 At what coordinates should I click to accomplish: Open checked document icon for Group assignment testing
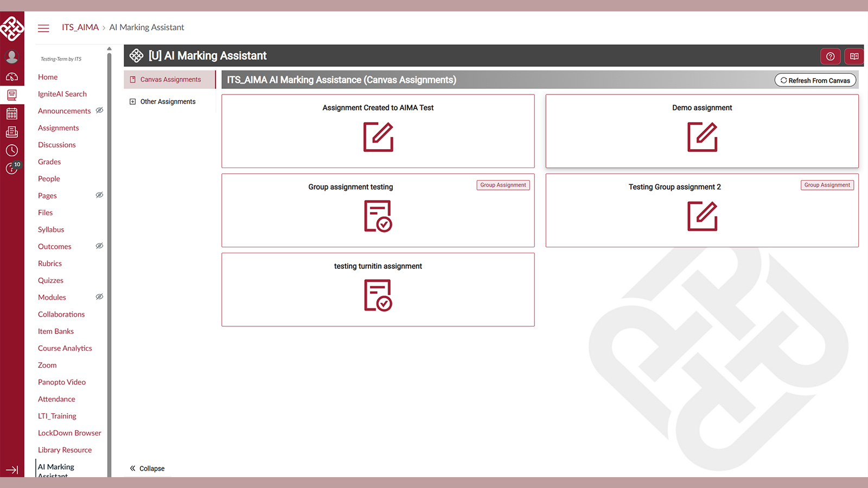click(x=378, y=216)
